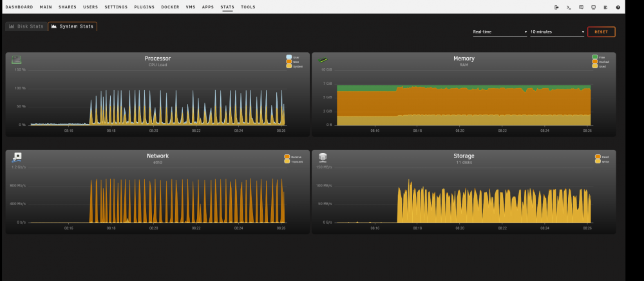Click the Processor chart title
Screen dimensions: 644x281
tap(158, 59)
